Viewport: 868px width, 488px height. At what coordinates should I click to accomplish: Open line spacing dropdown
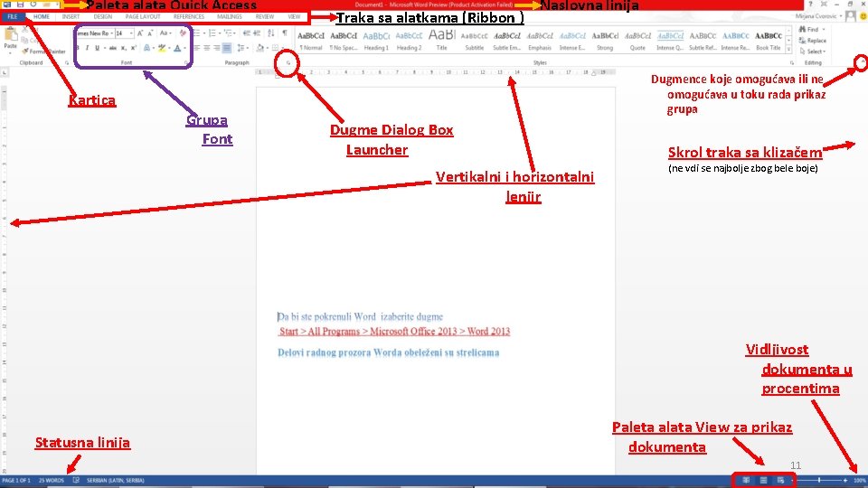click(242, 48)
